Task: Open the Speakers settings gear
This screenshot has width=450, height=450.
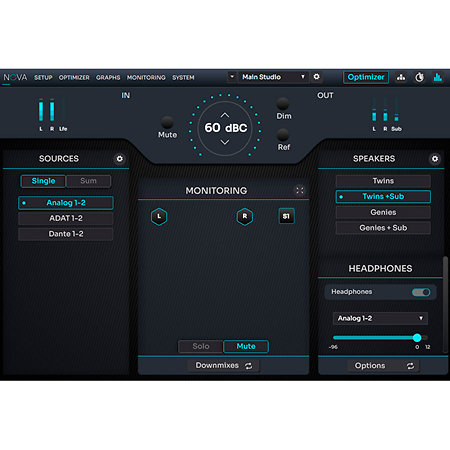Action: 435,159
